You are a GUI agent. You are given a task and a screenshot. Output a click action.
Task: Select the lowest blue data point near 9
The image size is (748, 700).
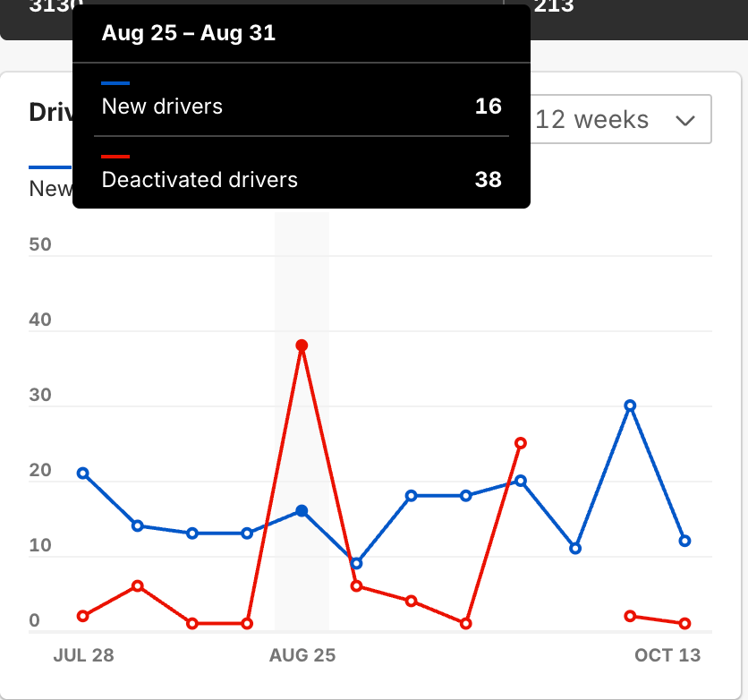pos(356,563)
